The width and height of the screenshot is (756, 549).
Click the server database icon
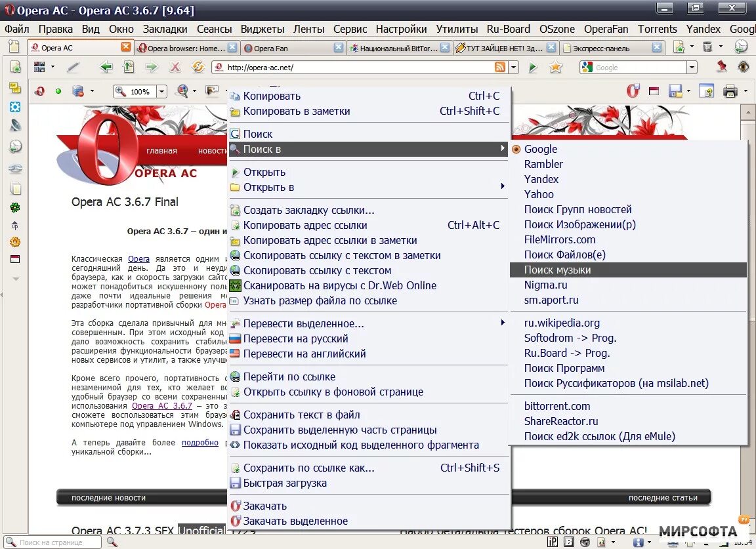pos(77,91)
